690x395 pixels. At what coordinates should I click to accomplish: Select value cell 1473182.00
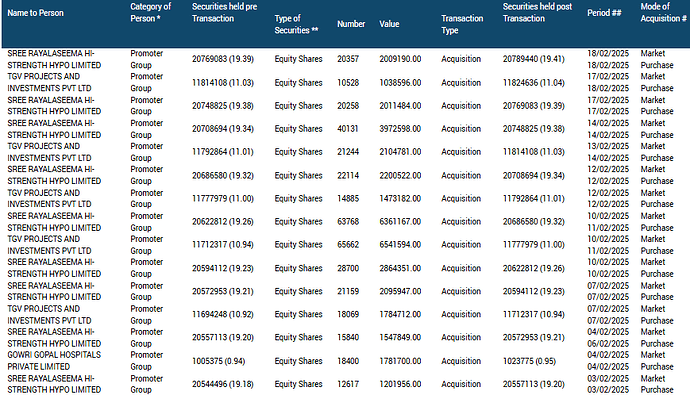coord(400,198)
